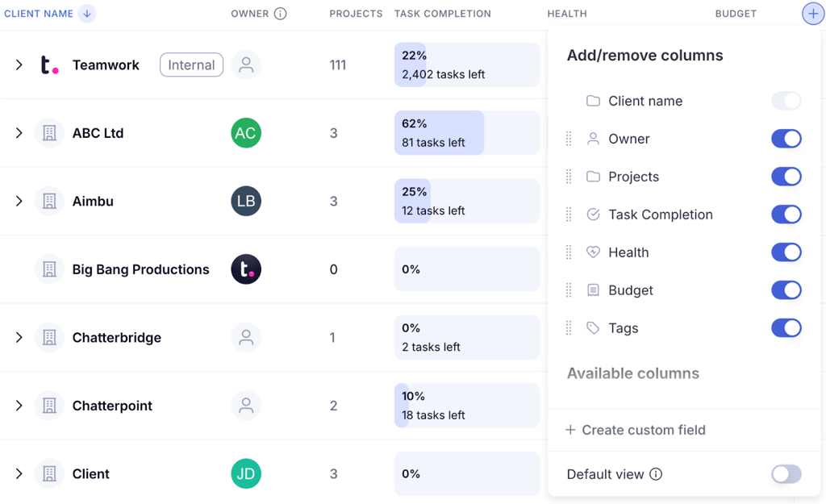
Task: Click the plus button in the top right
Action: (x=812, y=14)
